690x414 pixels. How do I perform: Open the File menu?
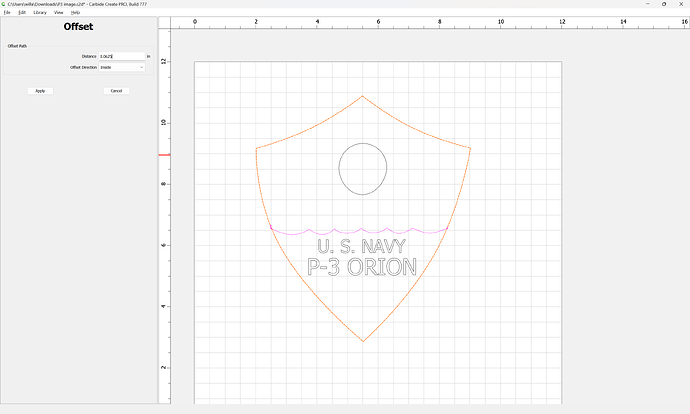pyautogui.click(x=7, y=12)
